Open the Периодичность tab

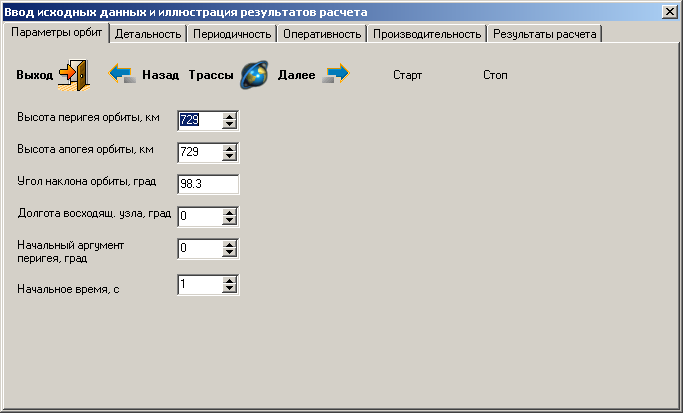tap(232, 34)
